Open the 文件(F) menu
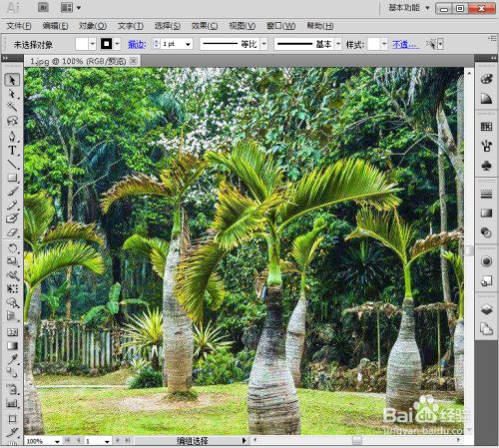 coord(19,26)
